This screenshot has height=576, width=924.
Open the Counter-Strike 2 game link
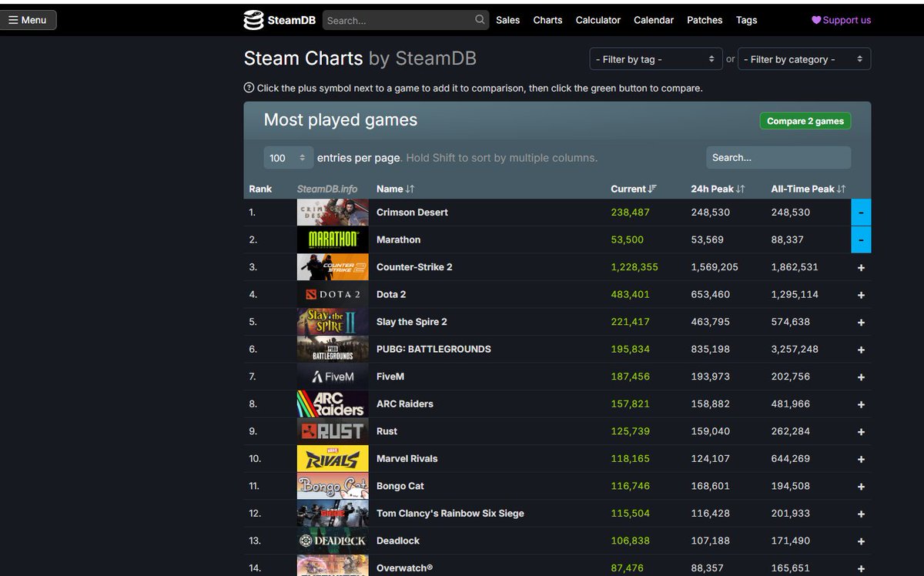point(414,267)
